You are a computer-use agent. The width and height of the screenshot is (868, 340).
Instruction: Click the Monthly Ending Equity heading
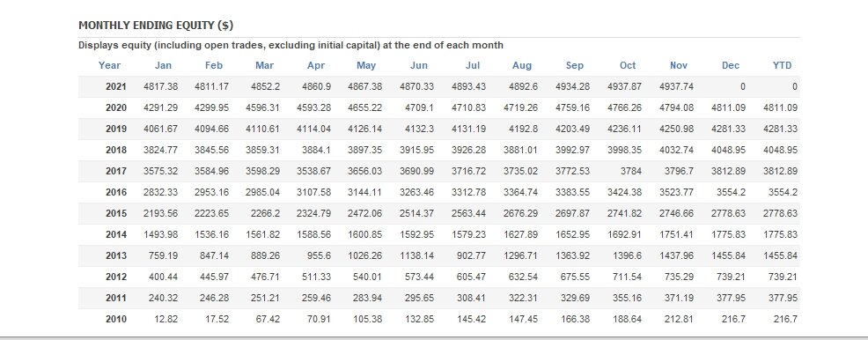(x=156, y=25)
